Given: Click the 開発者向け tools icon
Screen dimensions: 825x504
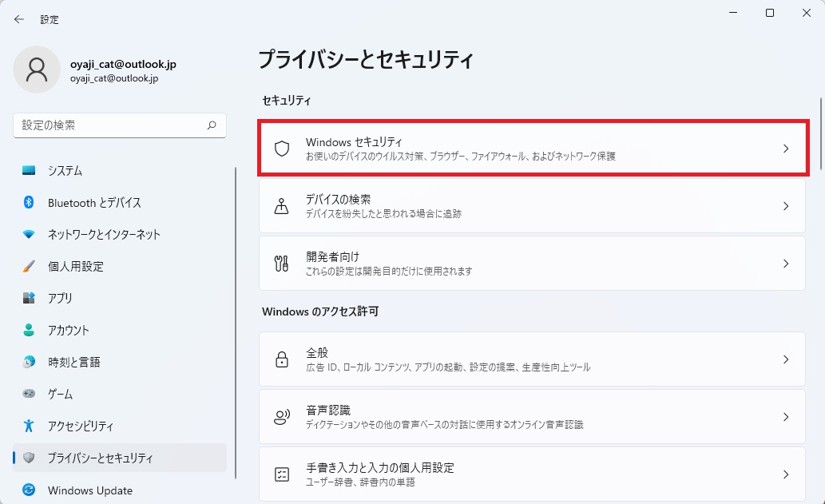Looking at the screenshot, I should pos(281,263).
